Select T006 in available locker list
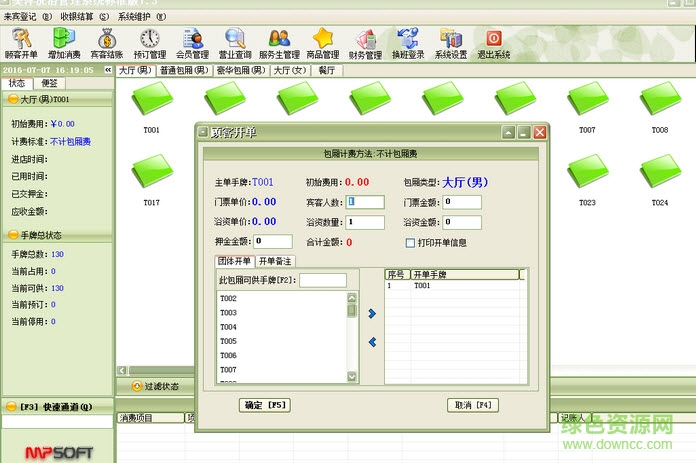This screenshot has width=696, height=463. [282, 355]
